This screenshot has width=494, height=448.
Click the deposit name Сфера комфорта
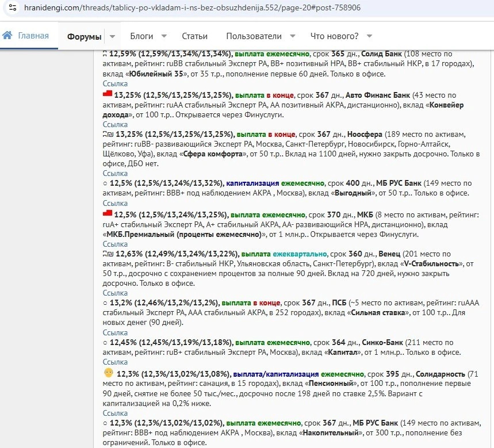pyautogui.click(x=213, y=154)
